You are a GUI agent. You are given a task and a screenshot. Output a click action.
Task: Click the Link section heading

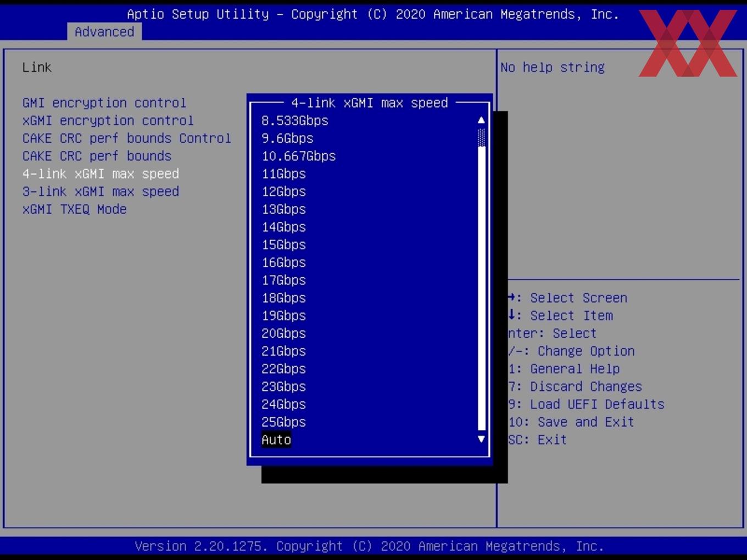(x=37, y=68)
